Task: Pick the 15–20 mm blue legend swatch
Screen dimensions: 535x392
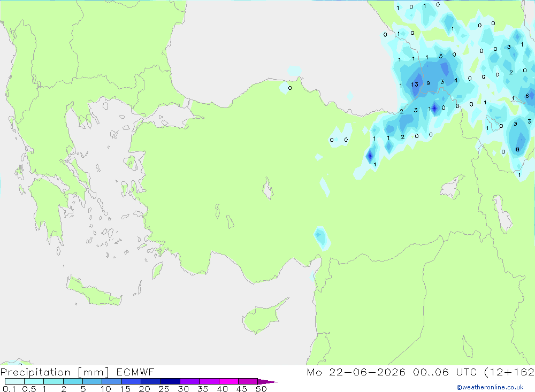Action: 131,381
